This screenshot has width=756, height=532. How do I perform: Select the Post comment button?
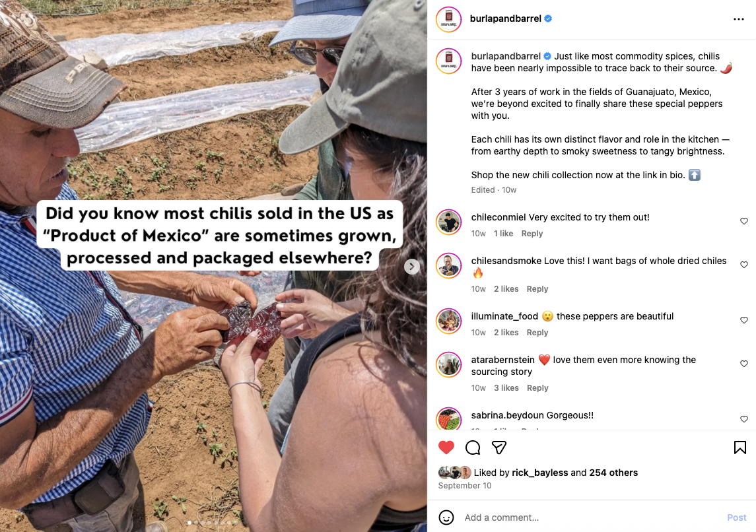click(x=736, y=517)
